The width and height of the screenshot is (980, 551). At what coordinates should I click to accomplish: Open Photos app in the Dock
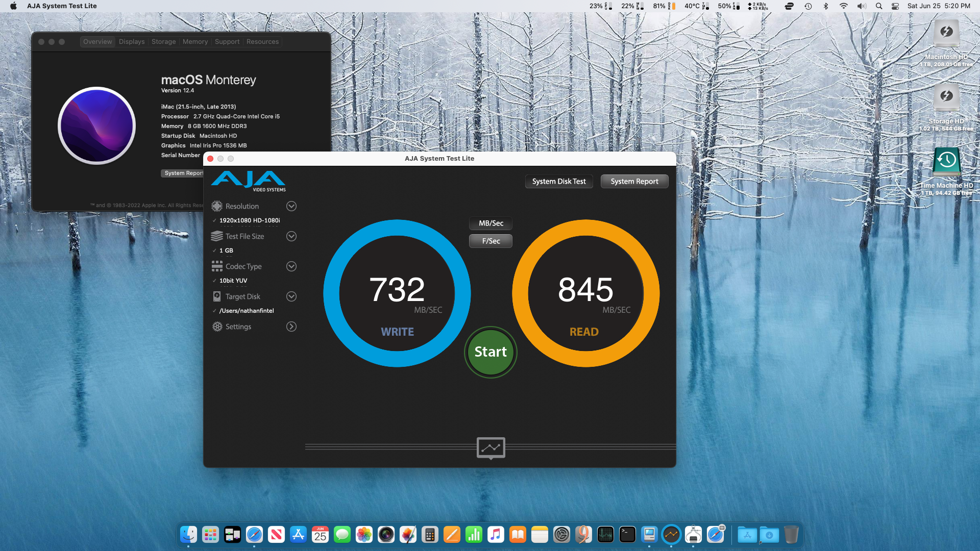point(364,535)
